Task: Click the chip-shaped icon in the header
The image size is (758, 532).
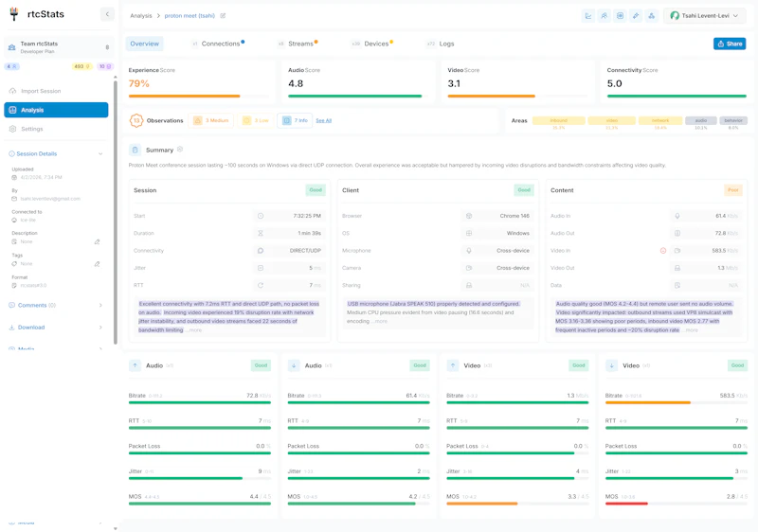Action: pos(621,16)
